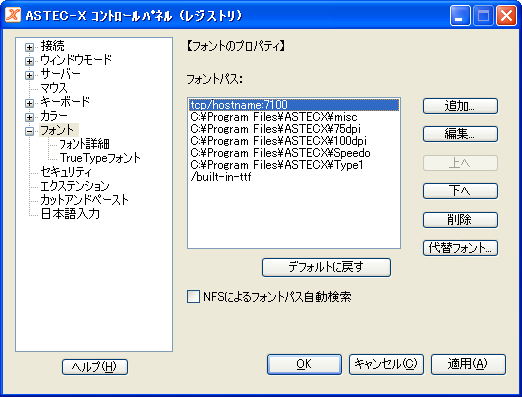522x397 pixels.
Task: Expand the サーバー tree node
Action: 29,75
